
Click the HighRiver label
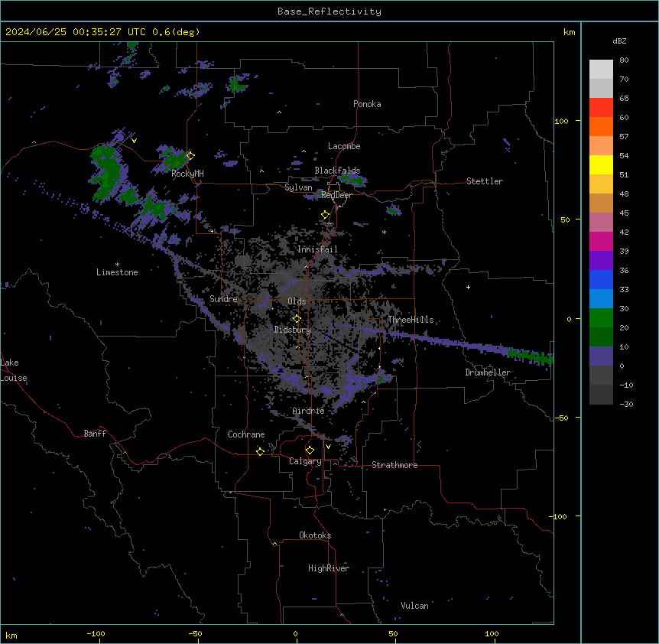[328, 568]
